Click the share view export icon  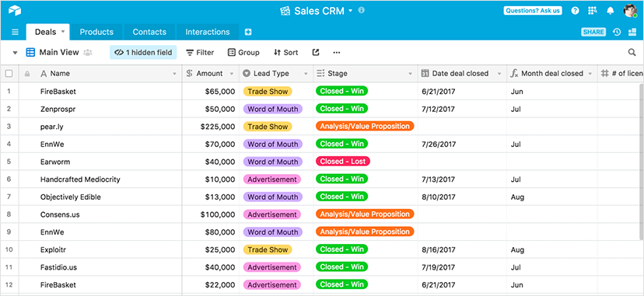point(316,52)
